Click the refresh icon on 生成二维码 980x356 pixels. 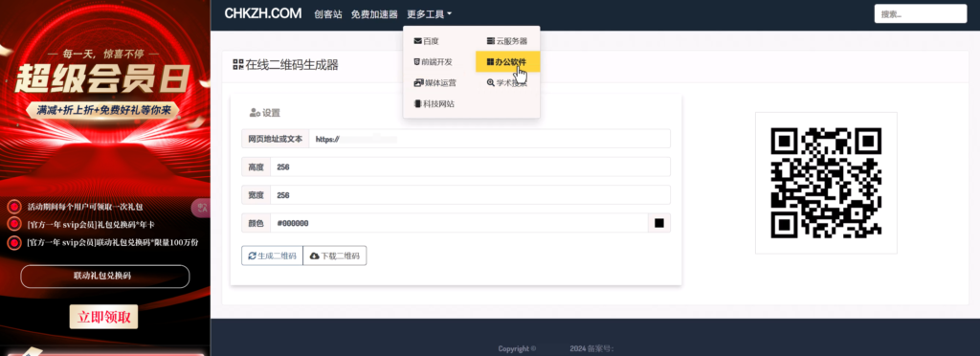[x=252, y=256]
